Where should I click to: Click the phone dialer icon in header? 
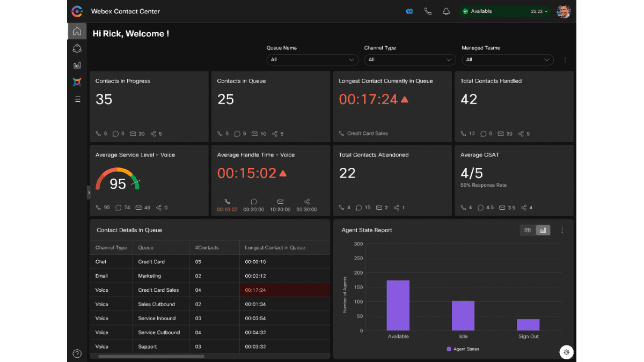[x=428, y=11]
